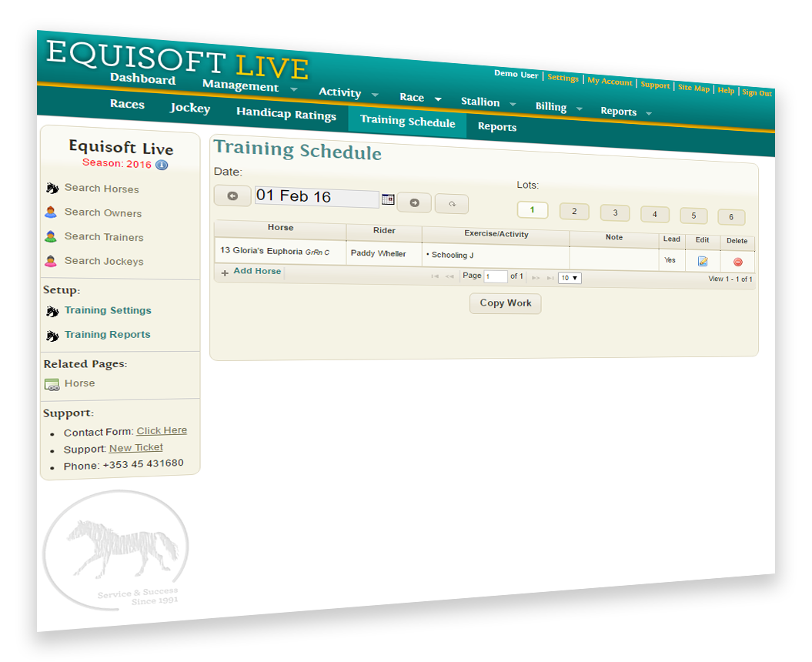Viewport: 812px width, 662px height.
Task: Click the Schooling J activity cell
Action: [496, 256]
